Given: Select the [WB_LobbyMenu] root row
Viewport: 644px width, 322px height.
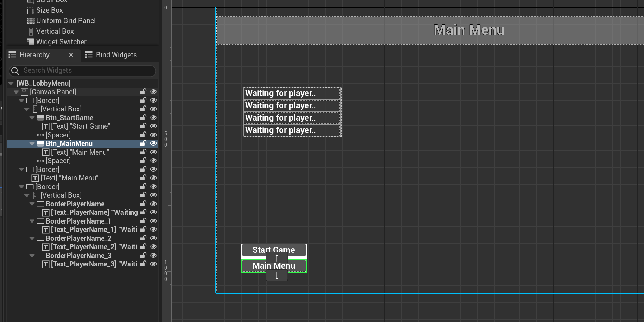Looking at the screenshot, I should coord(82,83).
